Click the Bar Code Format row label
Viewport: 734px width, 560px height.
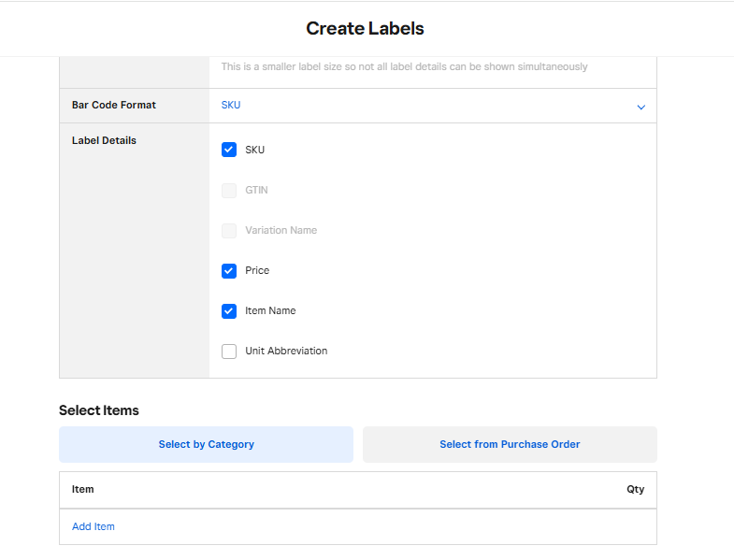pyautogui.click(x=114, y=106)
